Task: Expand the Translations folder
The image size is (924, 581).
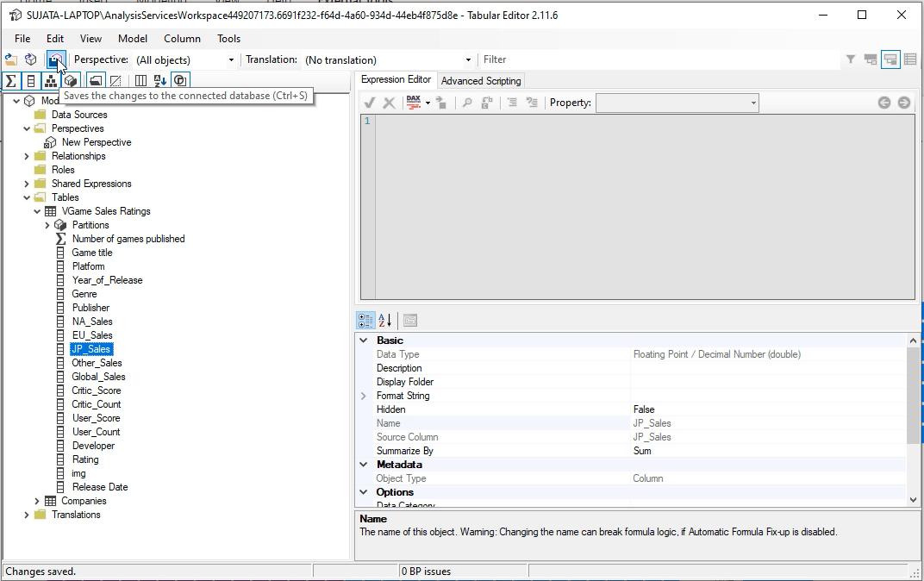Action: (27, 515)
